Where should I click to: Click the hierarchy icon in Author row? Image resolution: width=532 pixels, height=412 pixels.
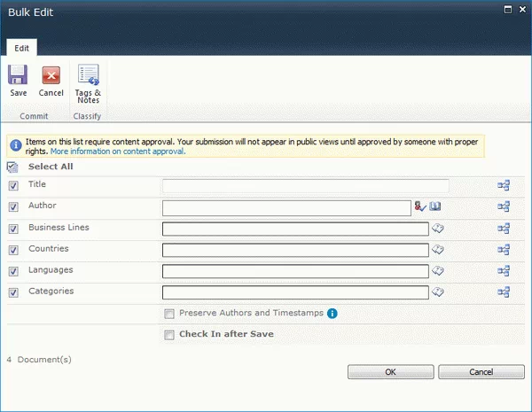coord(504,206)
